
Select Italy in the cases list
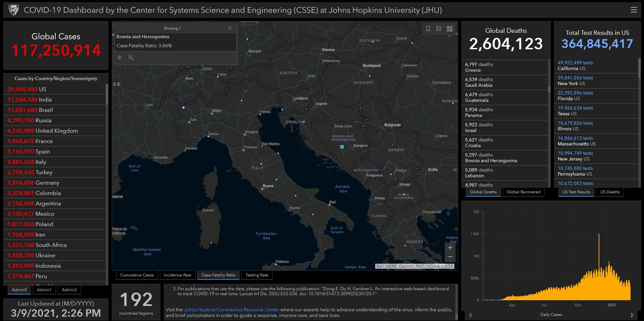point(55,162)
